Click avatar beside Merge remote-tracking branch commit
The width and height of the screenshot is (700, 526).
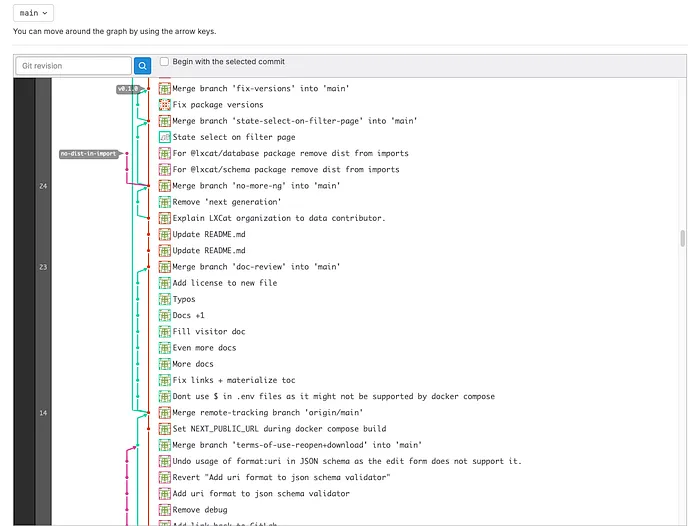pos(165,413)
